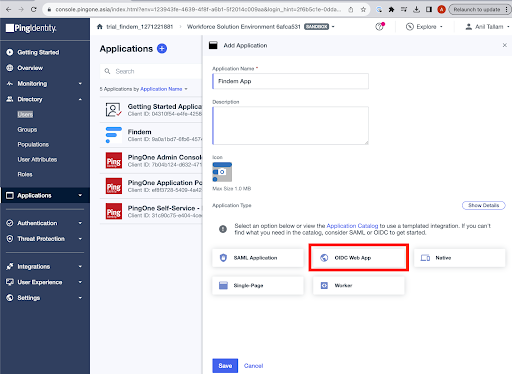Expand the Applications sidebar menu

tap(45, 195)
